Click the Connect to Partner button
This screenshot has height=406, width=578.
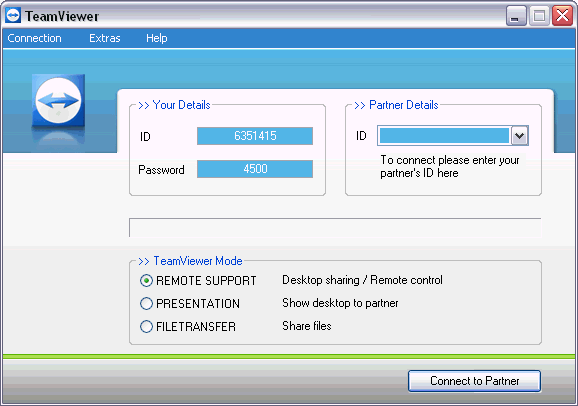coord(474,381)
